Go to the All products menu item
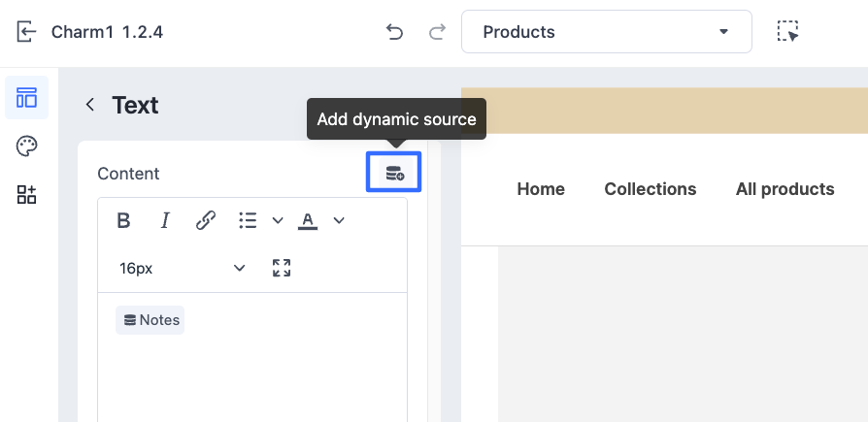868x422 pixels. [x=785, y=189]
